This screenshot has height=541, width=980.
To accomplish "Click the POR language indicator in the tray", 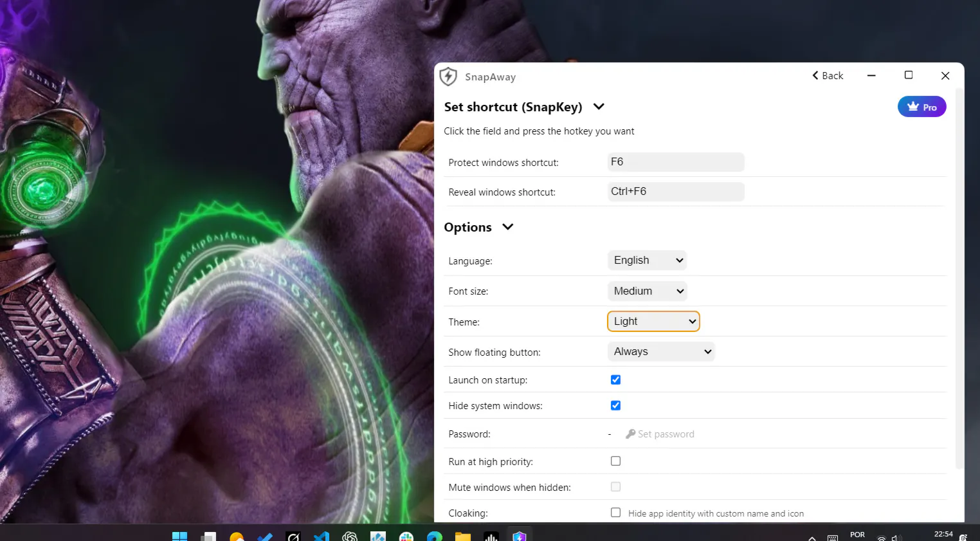I will (x=857, y=535).
